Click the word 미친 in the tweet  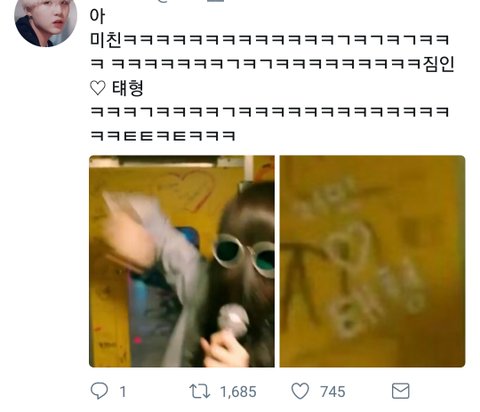point(106,40)
